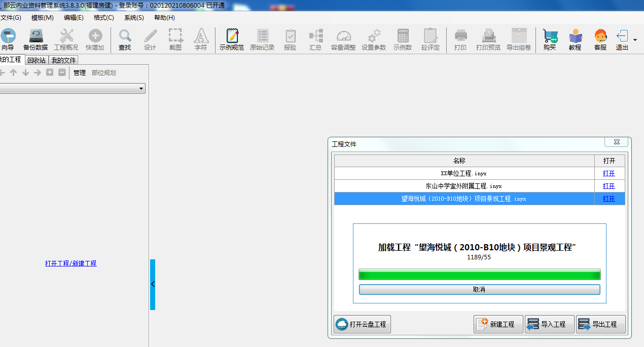Click 打开云盘工程 cloud project button
The height and width of the screenshot is (347, 644).
363,324
